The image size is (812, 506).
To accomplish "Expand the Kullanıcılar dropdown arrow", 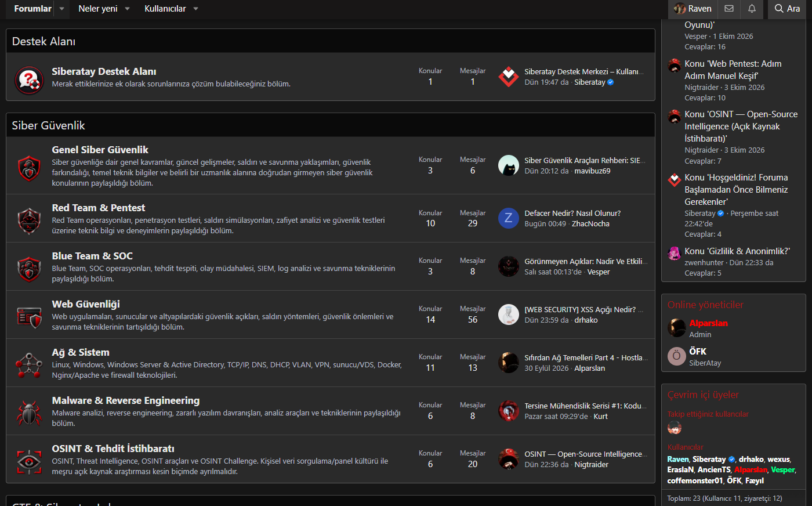I will pyautogui.click(x=195, y=9).
